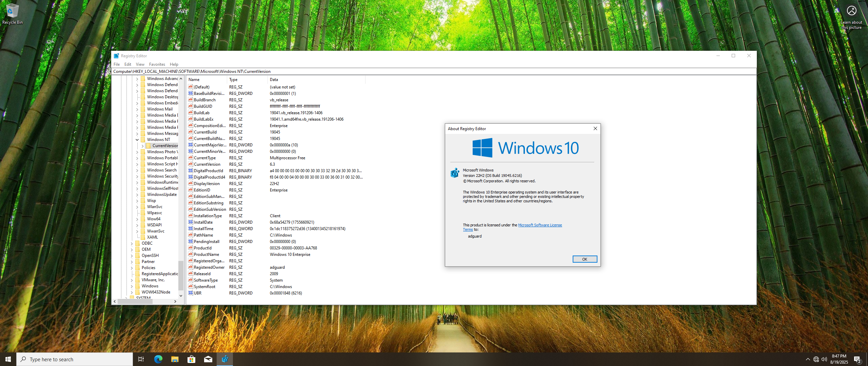Image resolution: width=868 pixels, height=366 pixels.
Task: Click the volume speaker tray icon
Action: 824,359
